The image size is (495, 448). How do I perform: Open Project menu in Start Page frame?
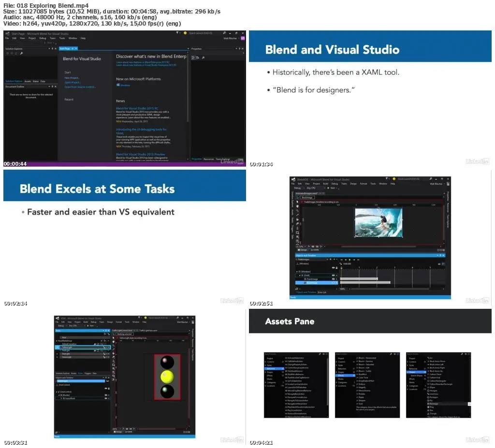(x=32, y=38)
